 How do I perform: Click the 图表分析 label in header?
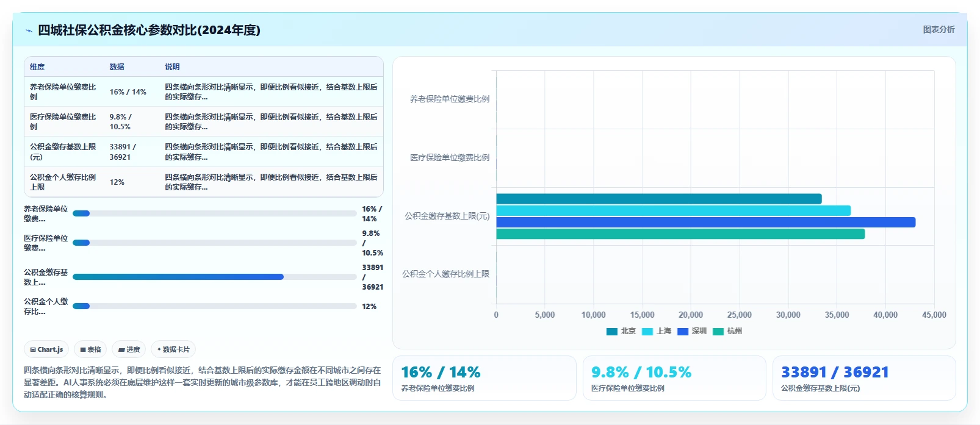click(939, 29)
